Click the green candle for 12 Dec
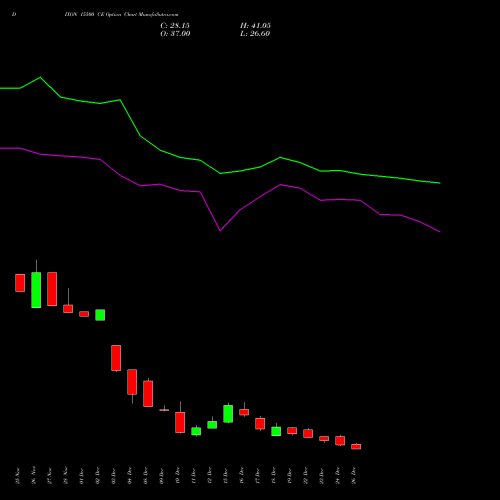 tap(212, 425)
